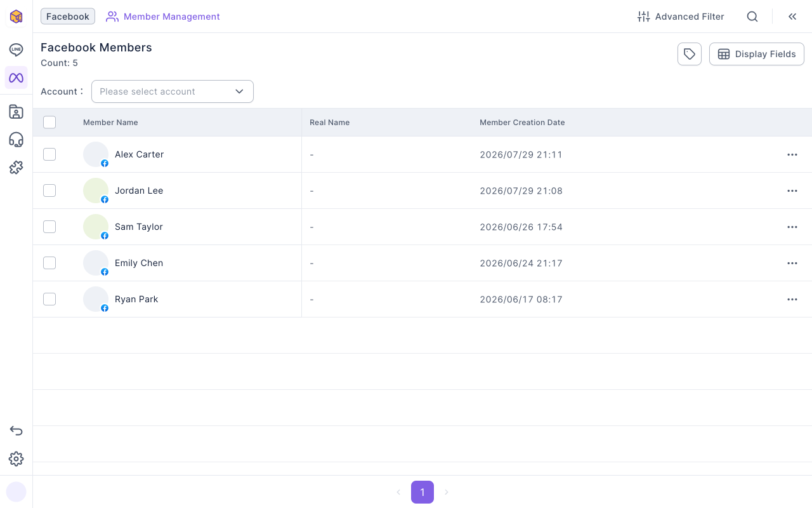Viewport: 812px width, 508px height.
Task: Open the contacts folder sidebar icon
Action: [16, 112]
